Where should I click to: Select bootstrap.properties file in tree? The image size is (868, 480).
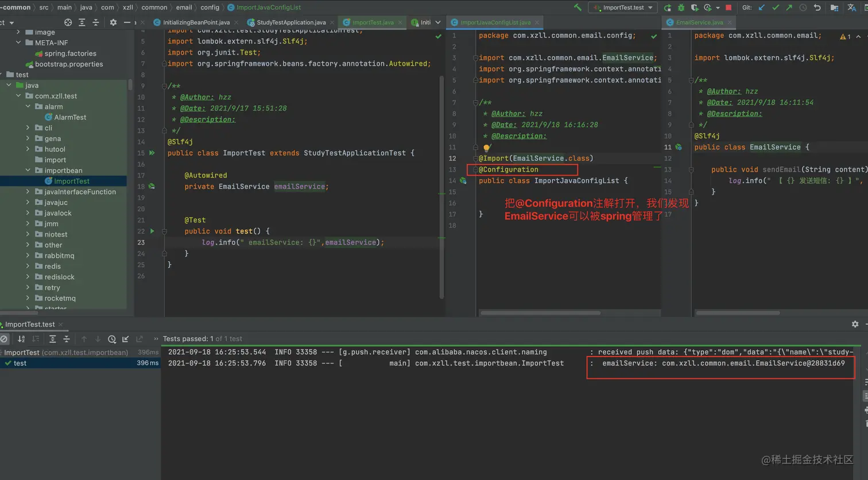[x=69, y=64]
